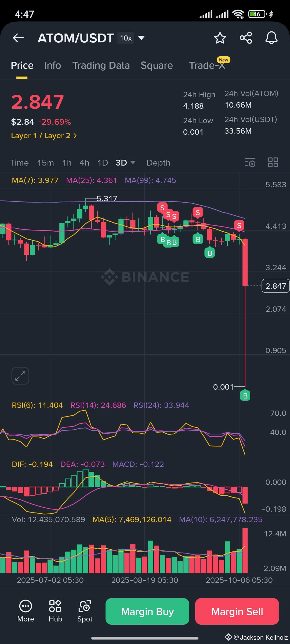Tap the large red 2.847 price
The image size is (290, 644).
37,102
